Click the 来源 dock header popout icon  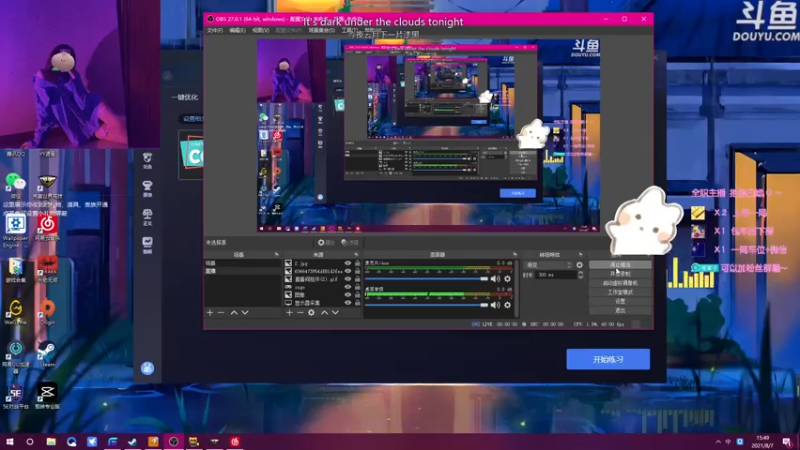tap(356, 254)
